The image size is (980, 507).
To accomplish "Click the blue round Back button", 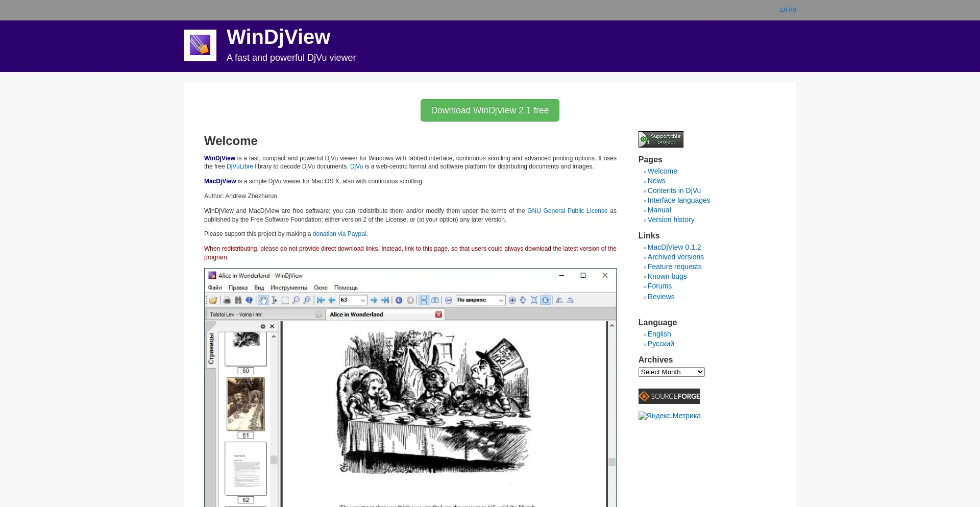I will click(399, 300).
